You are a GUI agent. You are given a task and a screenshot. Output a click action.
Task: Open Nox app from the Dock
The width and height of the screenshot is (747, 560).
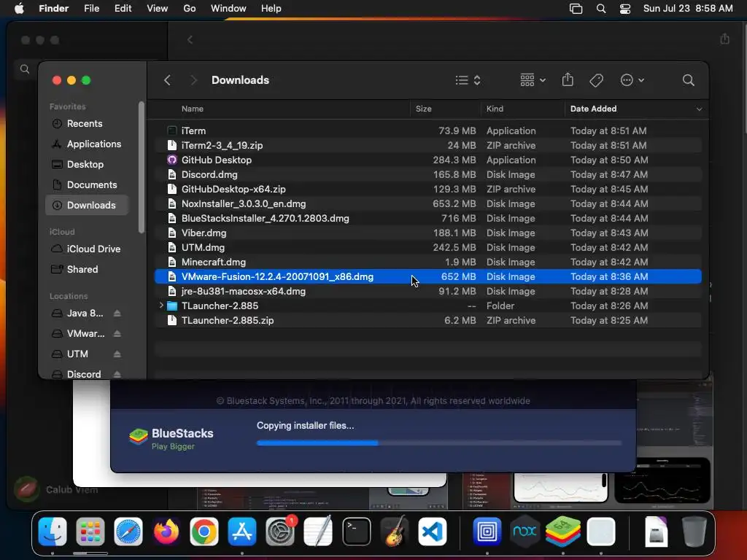tap(525, 532)
